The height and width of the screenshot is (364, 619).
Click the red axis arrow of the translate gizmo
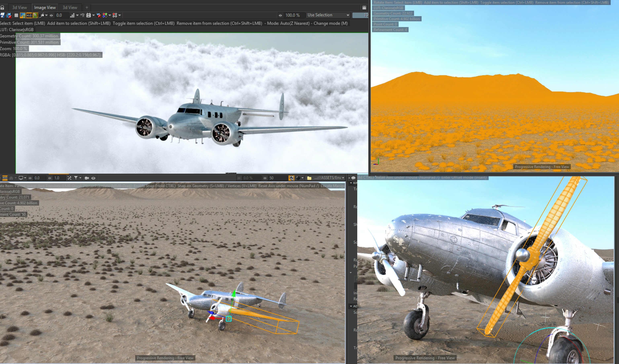211,318
